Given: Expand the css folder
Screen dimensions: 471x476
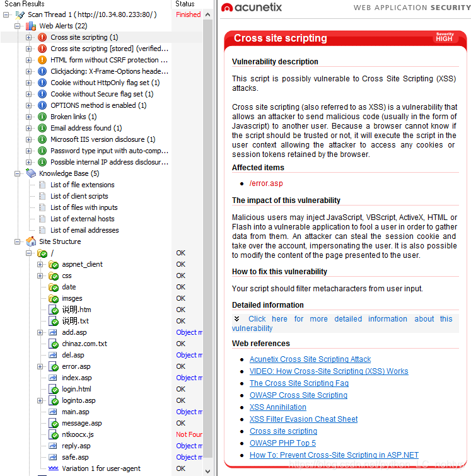Looking at the screenshot, I should click(x=40, y=276).
